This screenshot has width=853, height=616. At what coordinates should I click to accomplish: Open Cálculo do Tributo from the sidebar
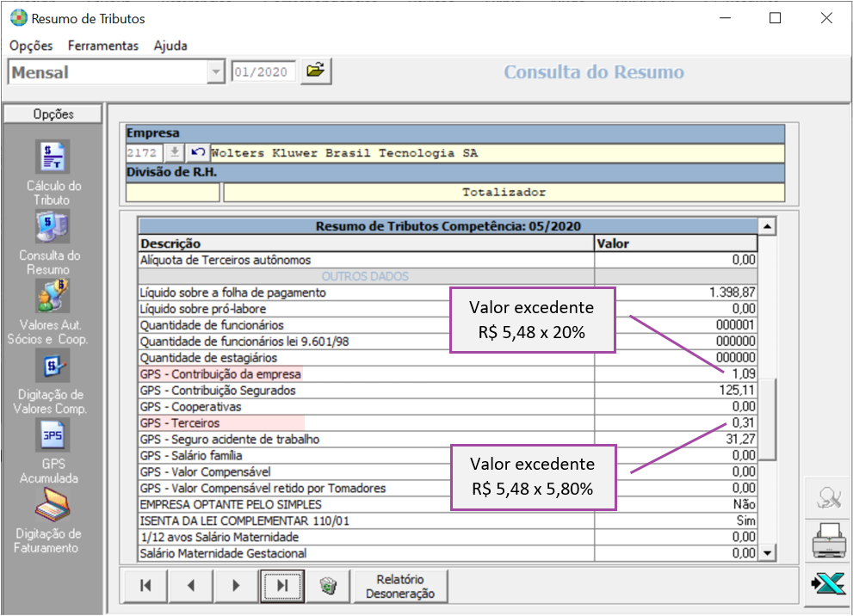coord(53,157)
